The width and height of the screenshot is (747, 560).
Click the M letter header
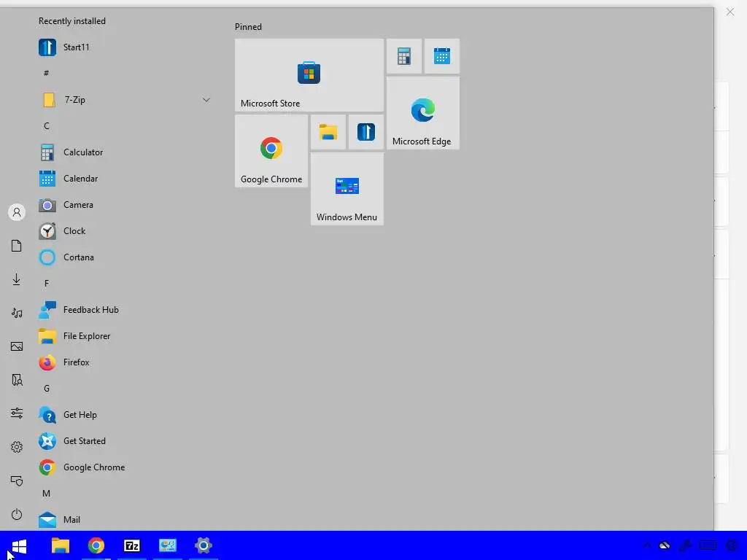[x=46, y=494]
